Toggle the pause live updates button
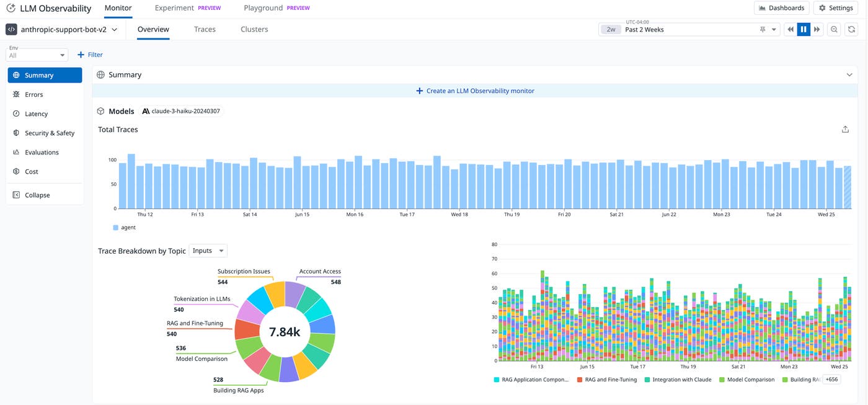The image size is (868, 405). (804, 29)
